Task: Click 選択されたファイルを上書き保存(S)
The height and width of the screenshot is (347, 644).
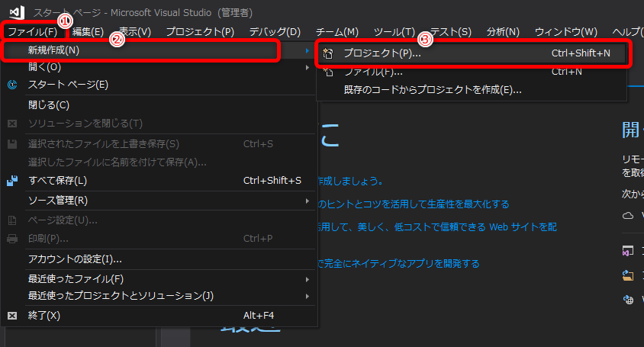Action: click(159, 143)
